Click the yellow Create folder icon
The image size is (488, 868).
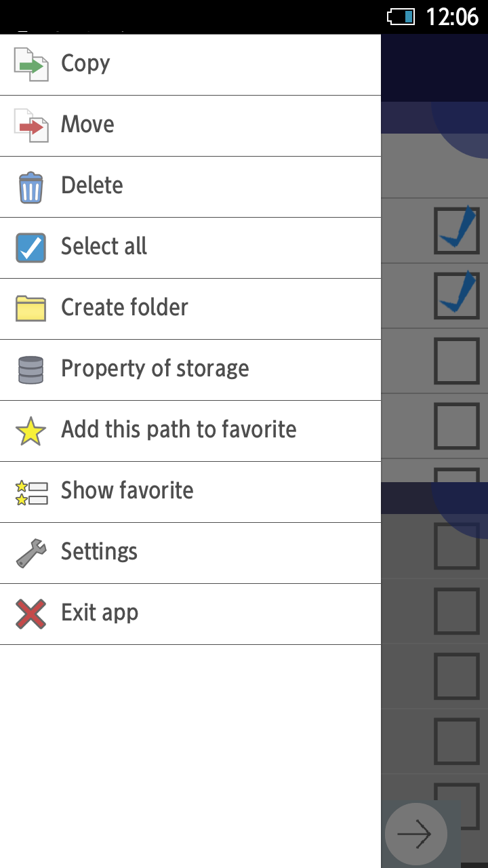(x=31, y=309)
